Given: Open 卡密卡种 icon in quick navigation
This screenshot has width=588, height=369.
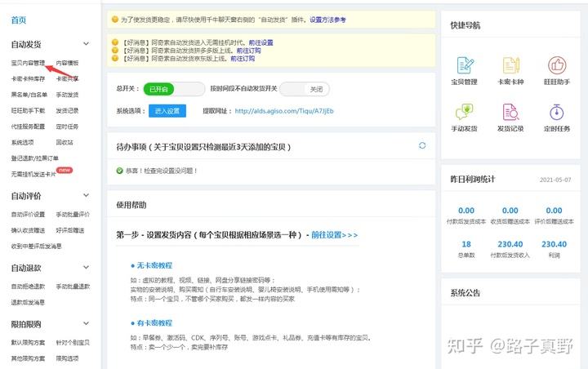Looking at the screenshot, I should 510,65.
